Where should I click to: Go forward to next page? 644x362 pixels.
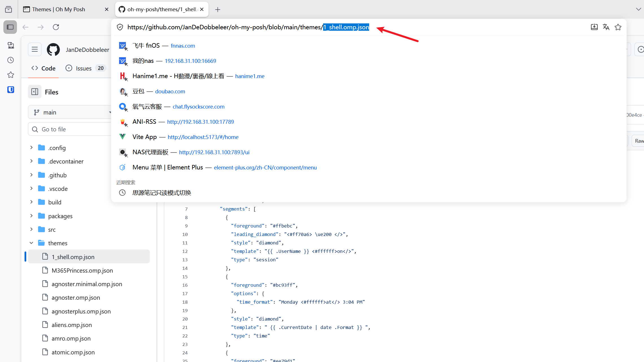tap(41, 27)
